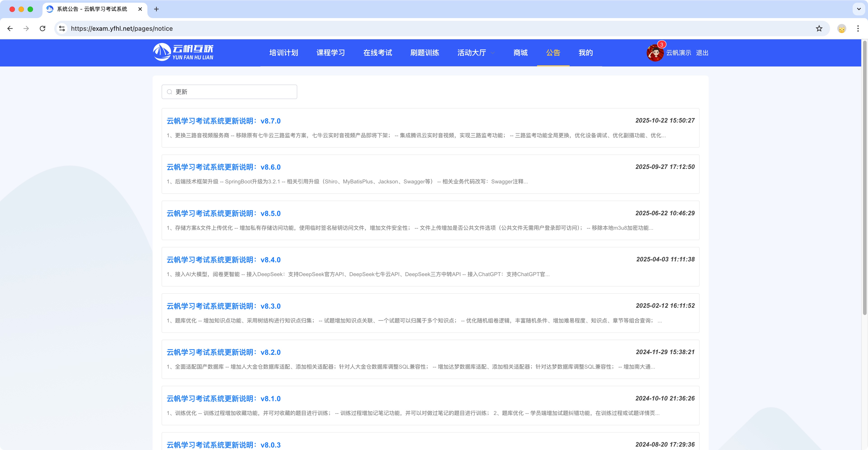Open a new browser tab with the plus button
This screenshot has width=868, height=450.
[x=156, y=9]
